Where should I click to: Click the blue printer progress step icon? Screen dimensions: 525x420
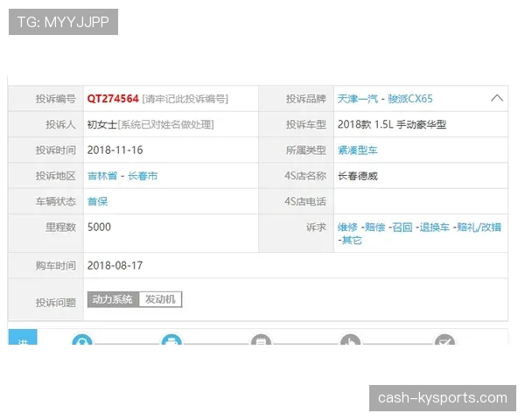(171, 339)
